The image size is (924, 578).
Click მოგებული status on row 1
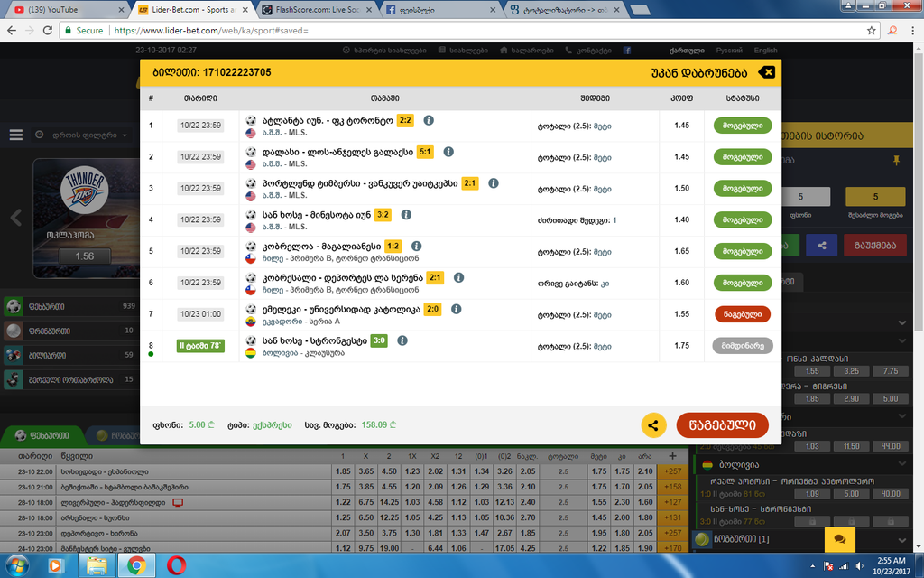coord(743,125)
